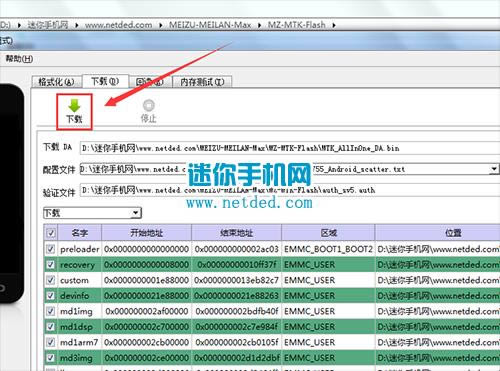500x371 pixels.
Task: Click begin address 0x000000001e88000 cell
Action: click(x=147, y=280)
